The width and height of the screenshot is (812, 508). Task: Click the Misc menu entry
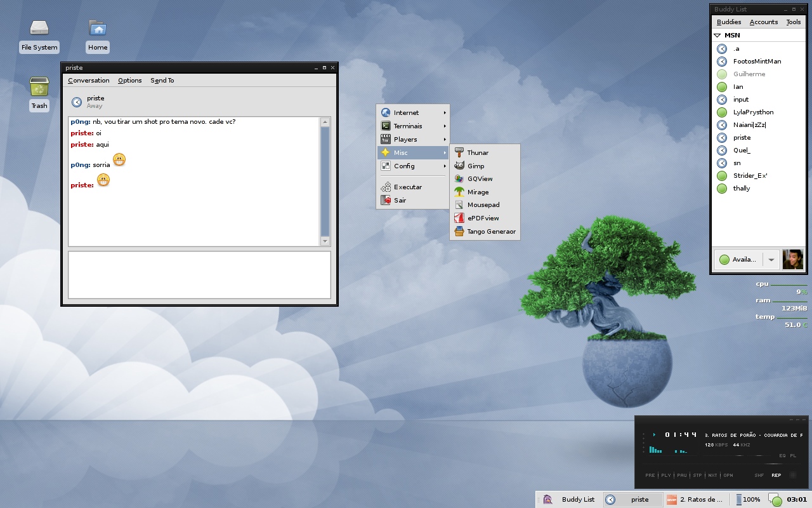point(413,152)
